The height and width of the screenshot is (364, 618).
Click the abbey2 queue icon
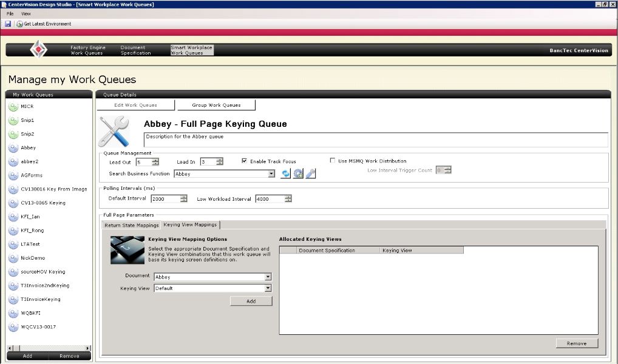(x=13, y=162)
